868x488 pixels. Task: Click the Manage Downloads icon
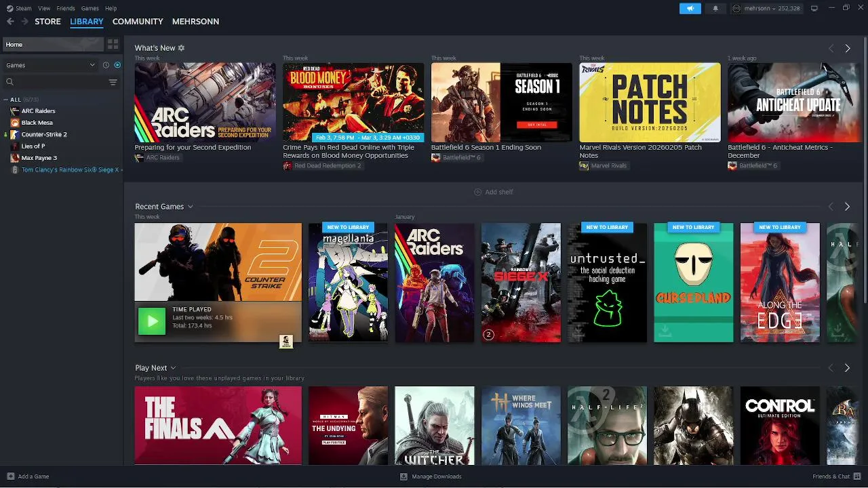click(x=403, y=476)
